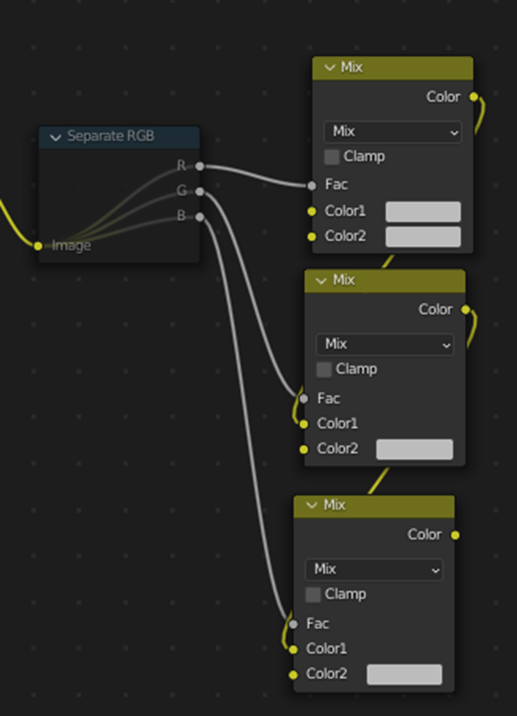
Task: Select the top Mix node by its header title
Action: click(x=352, y=67)
